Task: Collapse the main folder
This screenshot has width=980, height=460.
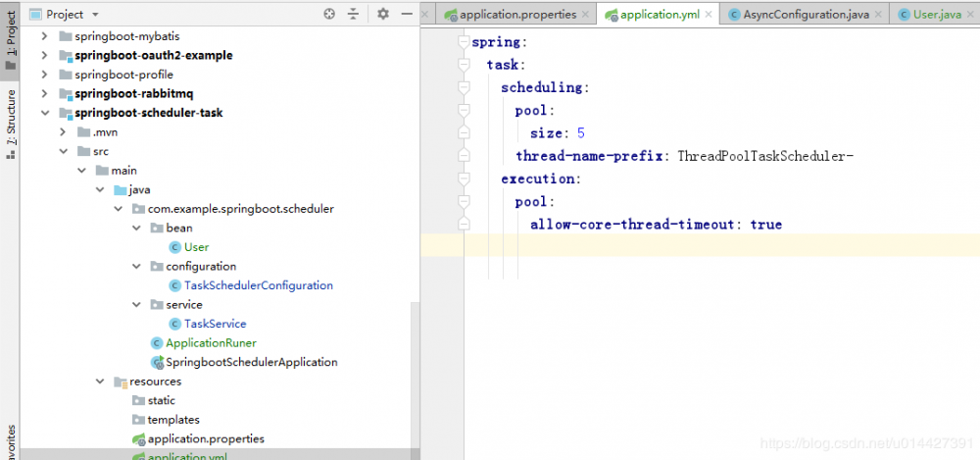Action: pyautogui.click(x=81, y=171)
